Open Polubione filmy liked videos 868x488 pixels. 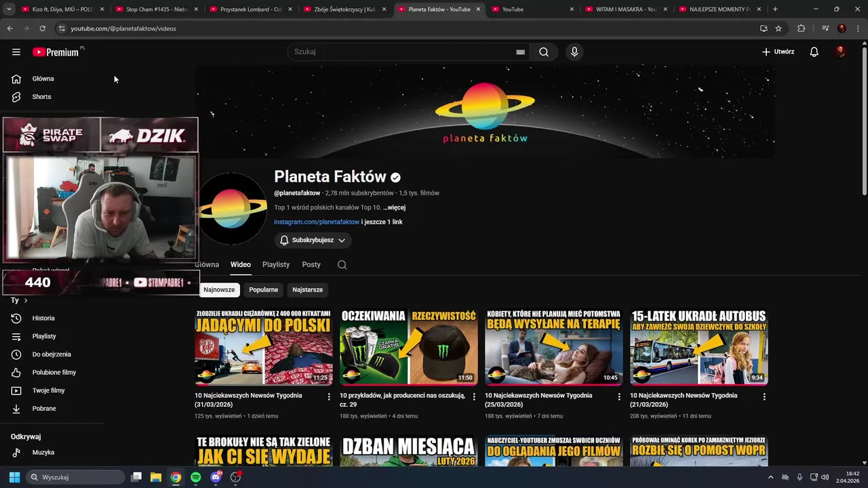tap(53, 372)
